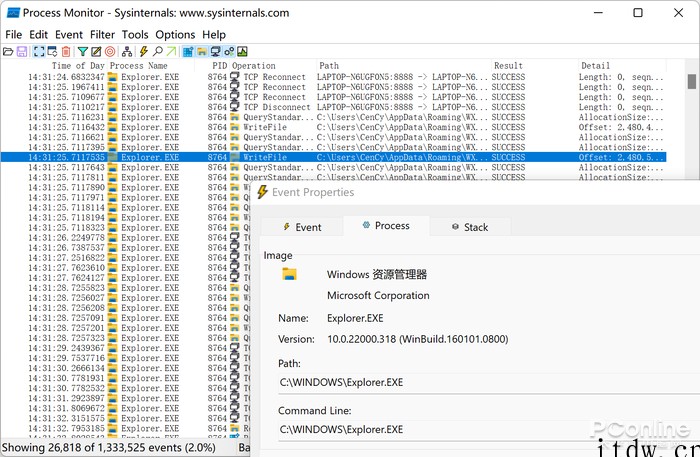700x457 pixels.
Task: Toggle the Autoscroll button
Action: tap(52, 52)
